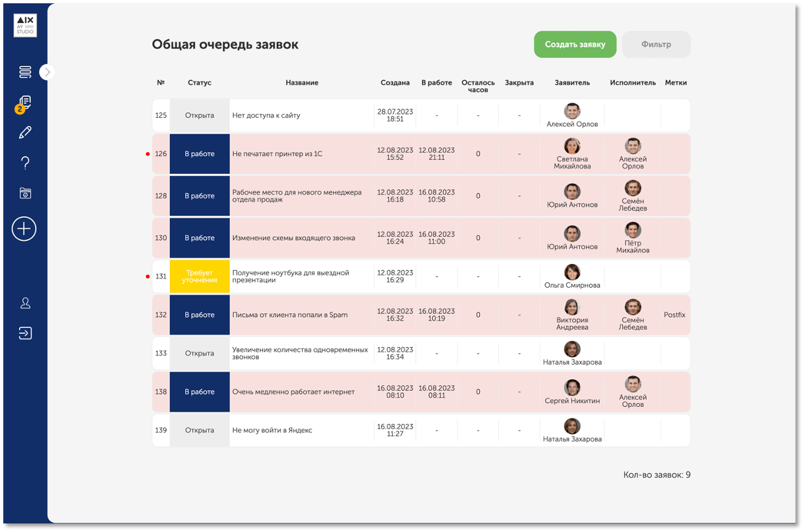This screenshot has height=532, width=804.
Task: Sort by the Название column header
Action: [x=302, y=83]
